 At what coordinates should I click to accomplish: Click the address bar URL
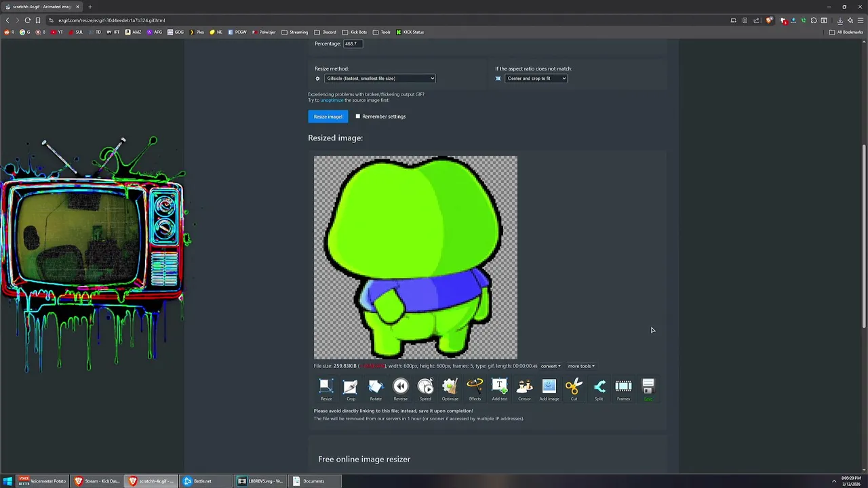pyautogui.click(x=111, y=20)
